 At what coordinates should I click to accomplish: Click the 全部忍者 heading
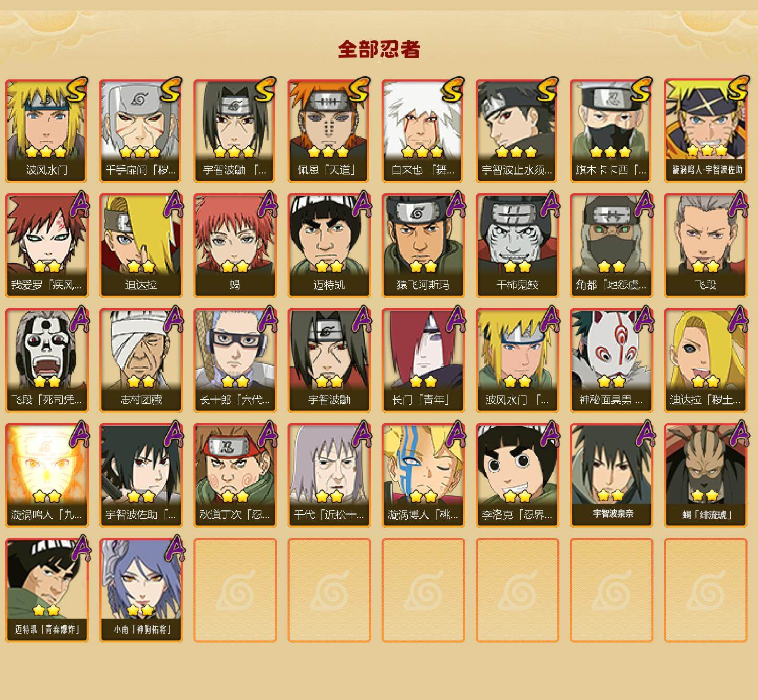[x=379, y=50]
